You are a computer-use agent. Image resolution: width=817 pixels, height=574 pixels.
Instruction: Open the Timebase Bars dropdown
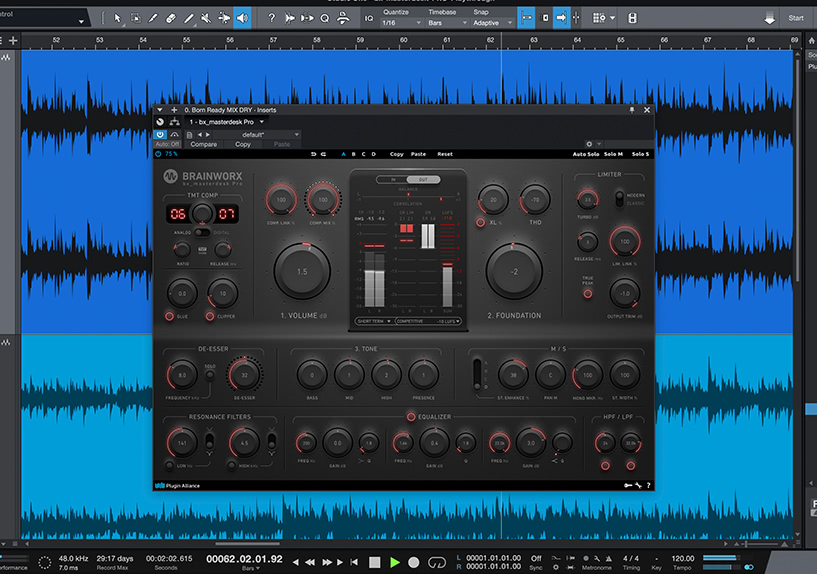(447, 23)
